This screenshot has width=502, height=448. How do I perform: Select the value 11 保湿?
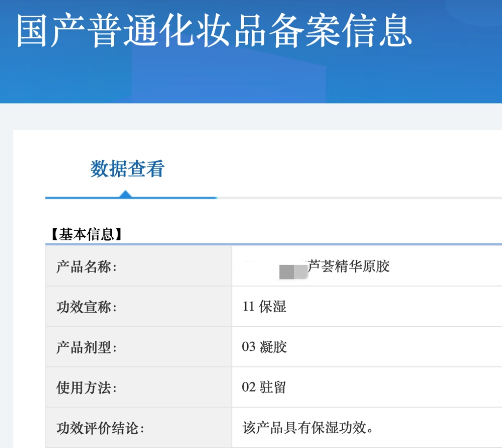(264, 307)
